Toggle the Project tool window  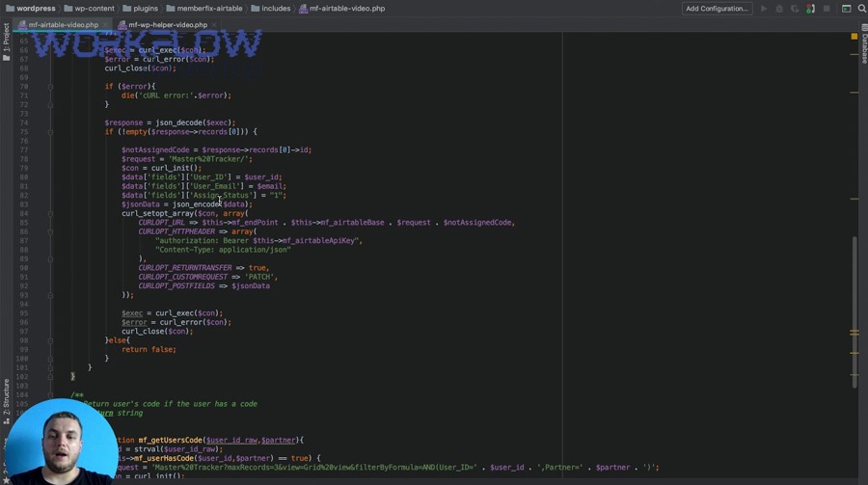[6, 42]
